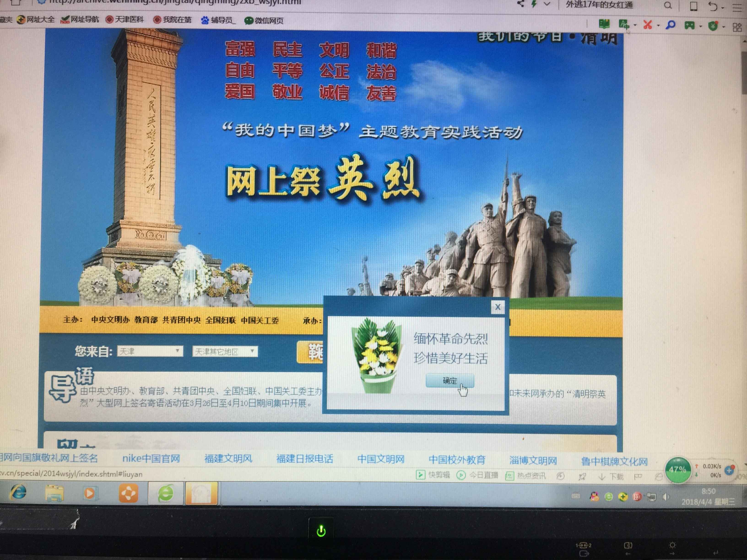Open the extensions grid icon
Viewport: 747px width, 560px height.
pyautogui.click(x=737, y=27)
